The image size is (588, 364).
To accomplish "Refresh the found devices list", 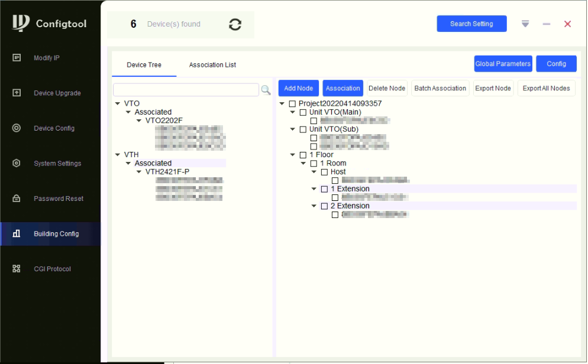I will pos(235,24).
